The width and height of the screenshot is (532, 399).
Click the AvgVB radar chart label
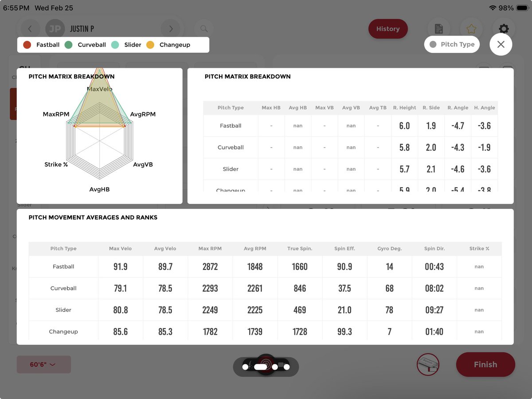tap(143, 164)
